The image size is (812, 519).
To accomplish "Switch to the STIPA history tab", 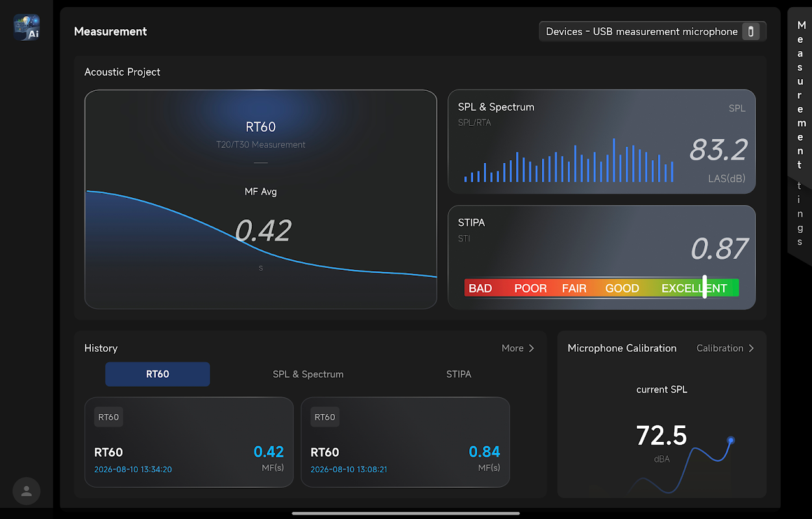I will pyautogui.click(x=459, y=374).
